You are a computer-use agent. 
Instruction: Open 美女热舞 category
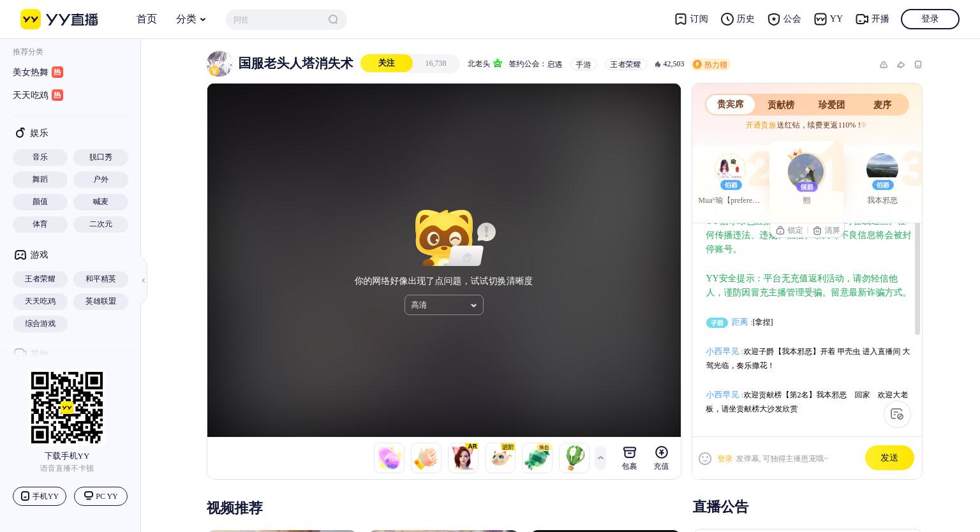click(38, 72)
